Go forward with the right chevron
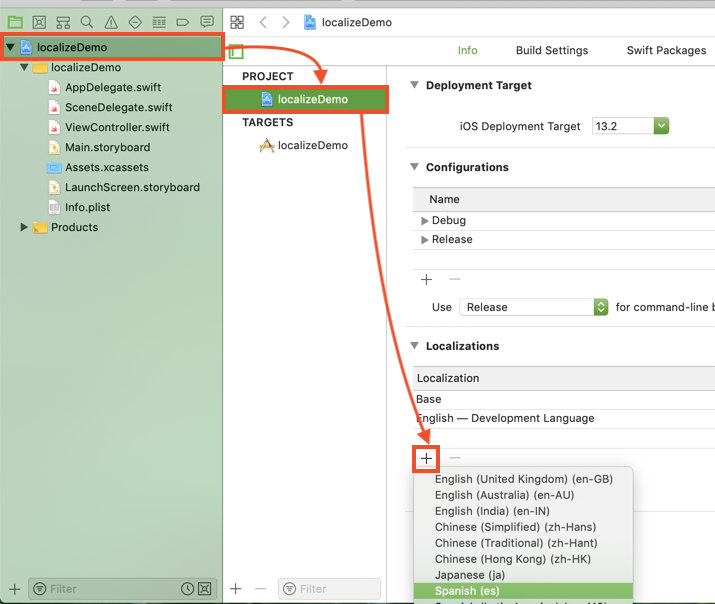 (286, 22)
